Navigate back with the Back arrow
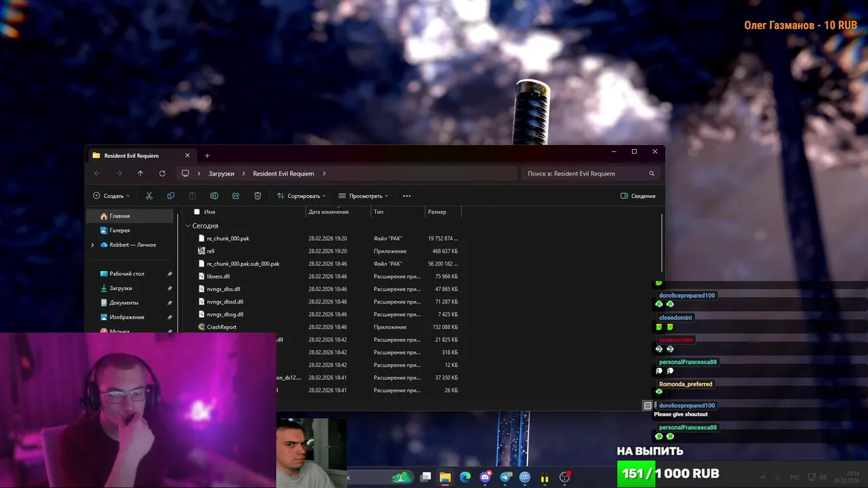868x488 pixels. point(97,174)
